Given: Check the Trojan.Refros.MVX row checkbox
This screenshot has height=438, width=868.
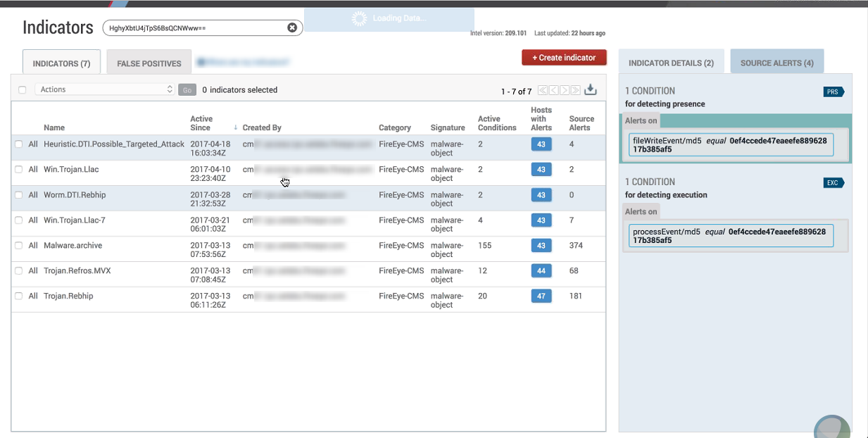Looking at the screenshot, I should tap(19, 271).
